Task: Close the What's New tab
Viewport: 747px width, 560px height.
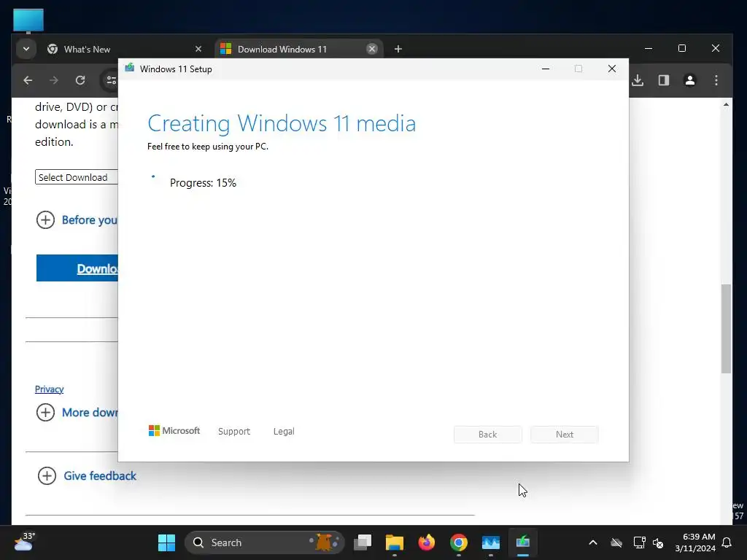Action: point(198,49)
